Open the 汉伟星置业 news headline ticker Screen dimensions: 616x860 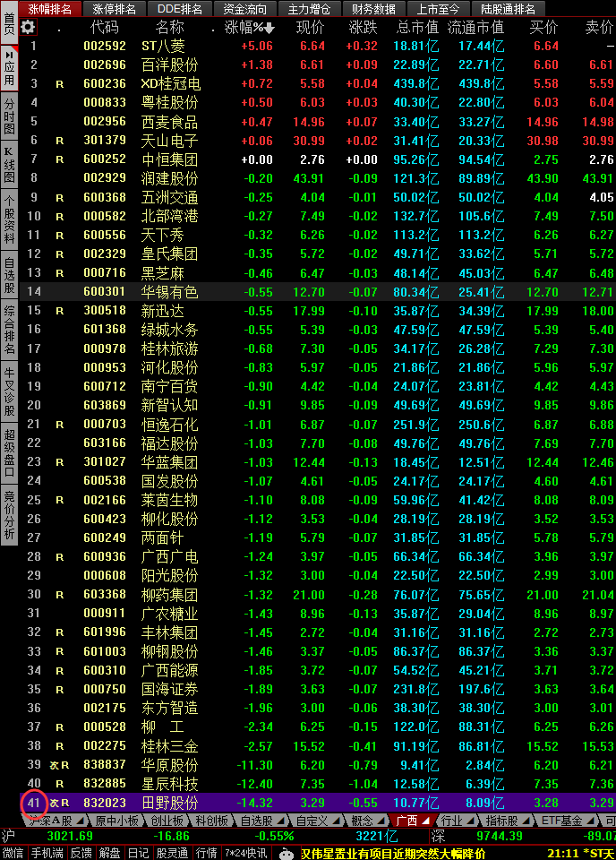(392, 854)
